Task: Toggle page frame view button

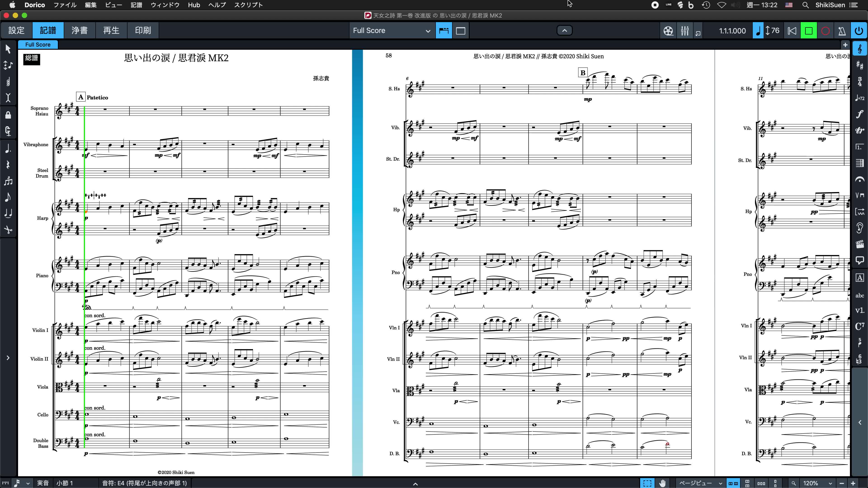Action: [461, 31]
